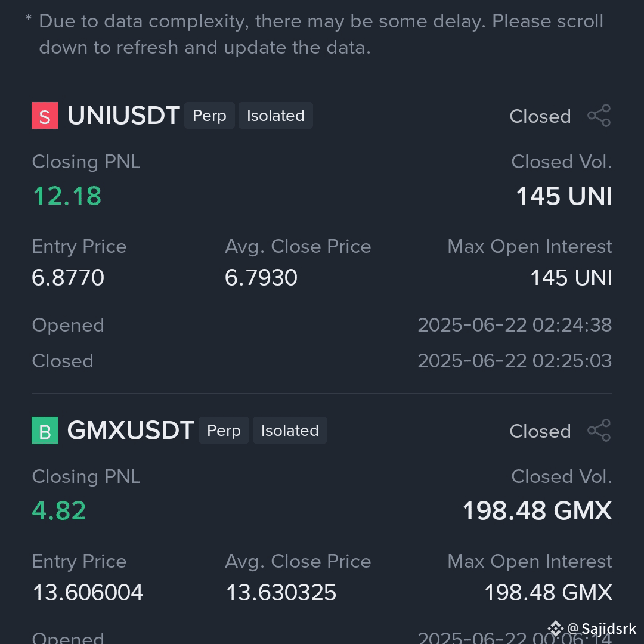Tap the 4.82 closing PNL value
Image resolution: width=644 pixels, height=644 pixels.
pos(58,510)
